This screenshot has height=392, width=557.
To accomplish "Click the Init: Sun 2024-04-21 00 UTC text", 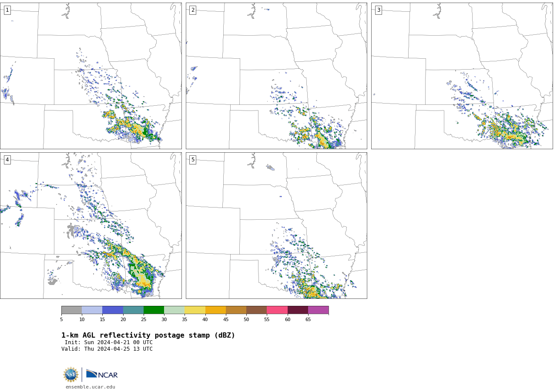I will tap(109, 342).
